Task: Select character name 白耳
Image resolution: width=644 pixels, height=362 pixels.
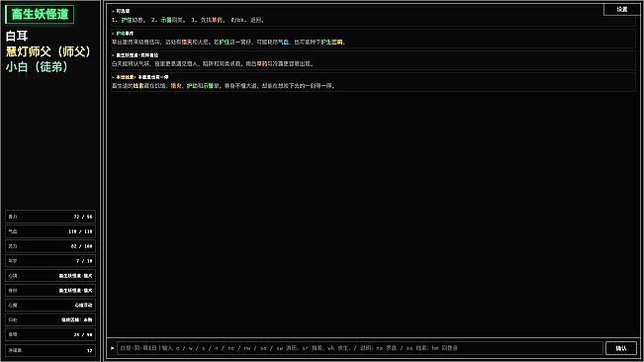Action: click(x=17, y=37)
